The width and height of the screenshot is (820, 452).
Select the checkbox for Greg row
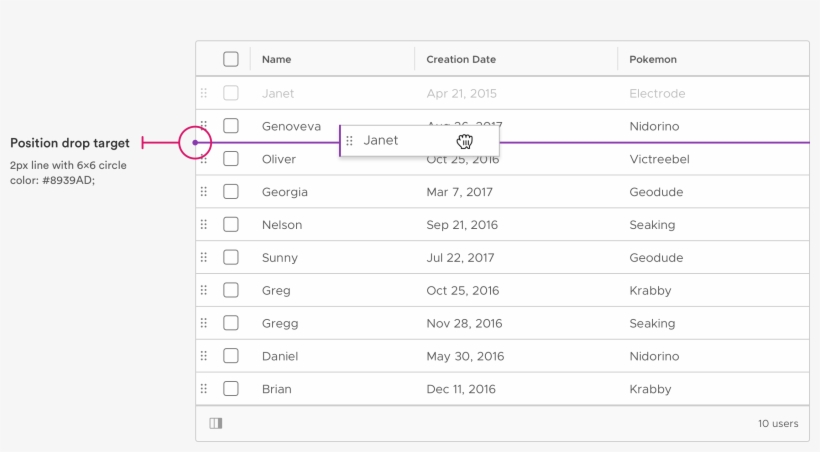tap(231, 291)
